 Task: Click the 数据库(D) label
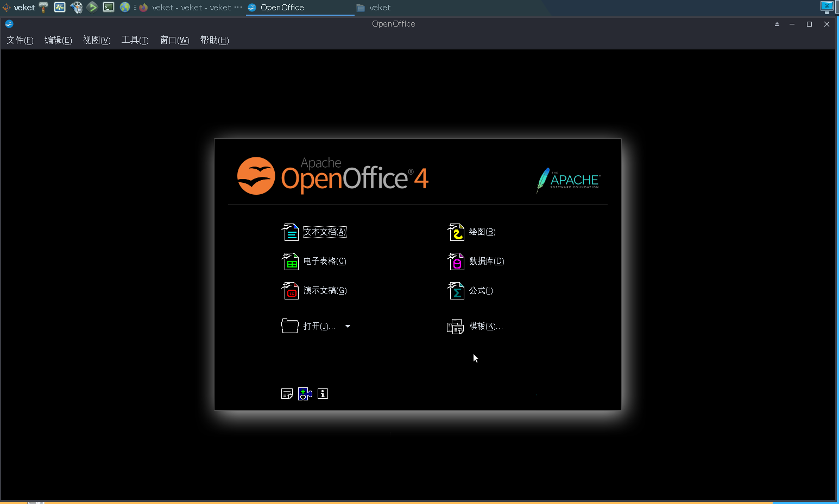click(487, 261)
